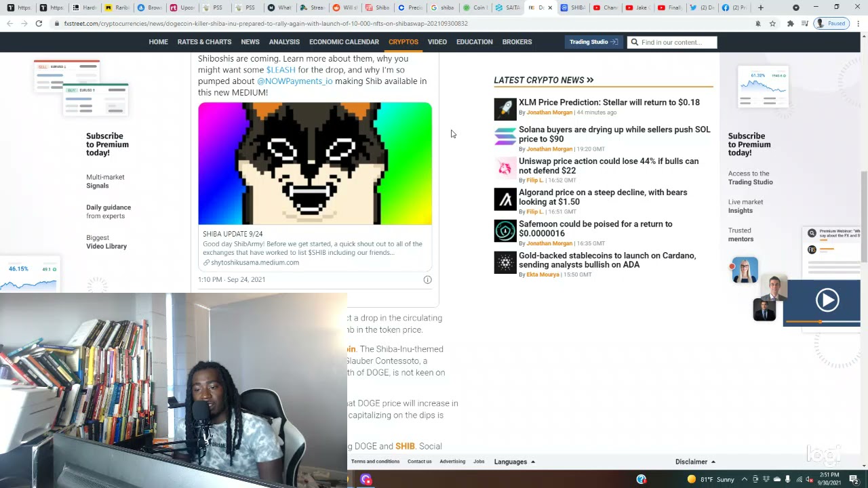Open the help question-mark icon in taskbar

point(642,479)
